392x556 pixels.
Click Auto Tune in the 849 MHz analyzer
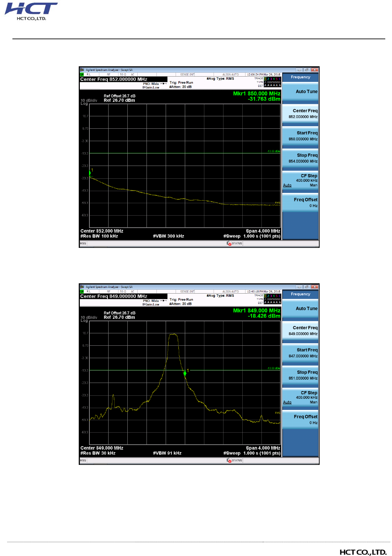(300, 308)
